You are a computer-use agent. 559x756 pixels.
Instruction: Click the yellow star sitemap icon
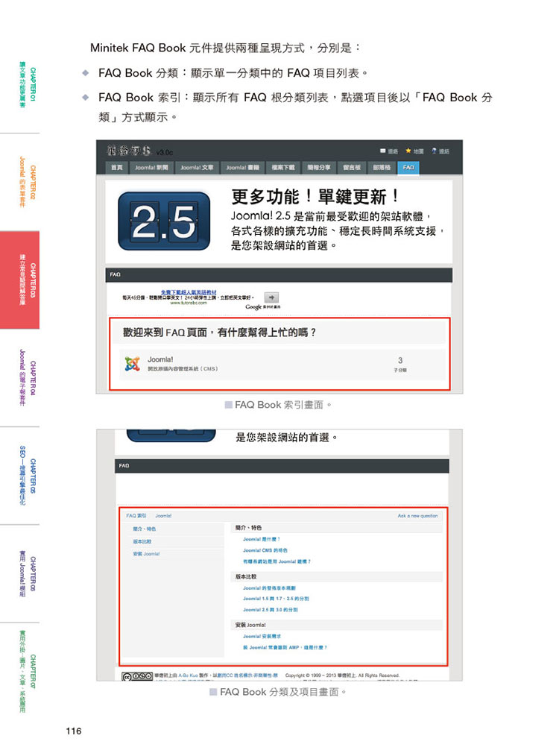[408, 151]
